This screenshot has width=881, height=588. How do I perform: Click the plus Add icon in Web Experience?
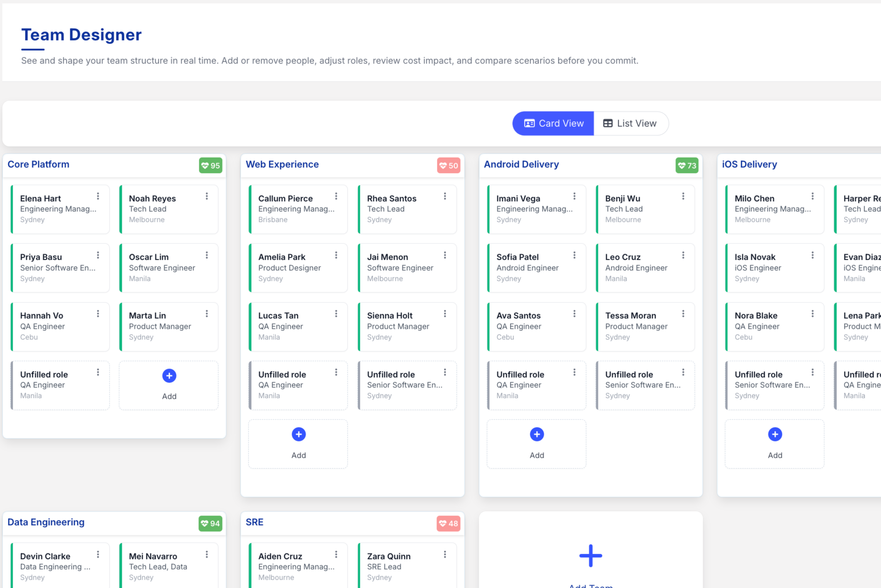[x=298, y=434]
